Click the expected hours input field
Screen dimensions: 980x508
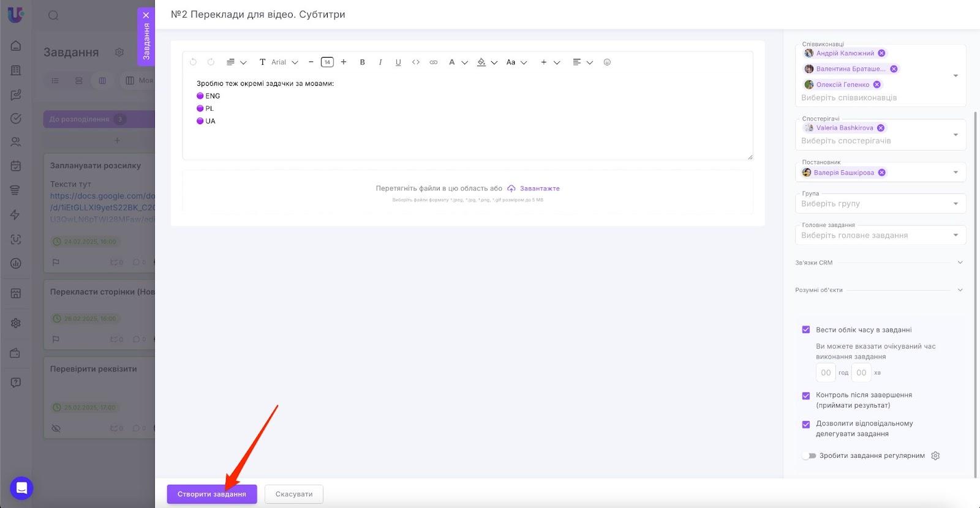(826, 373)
